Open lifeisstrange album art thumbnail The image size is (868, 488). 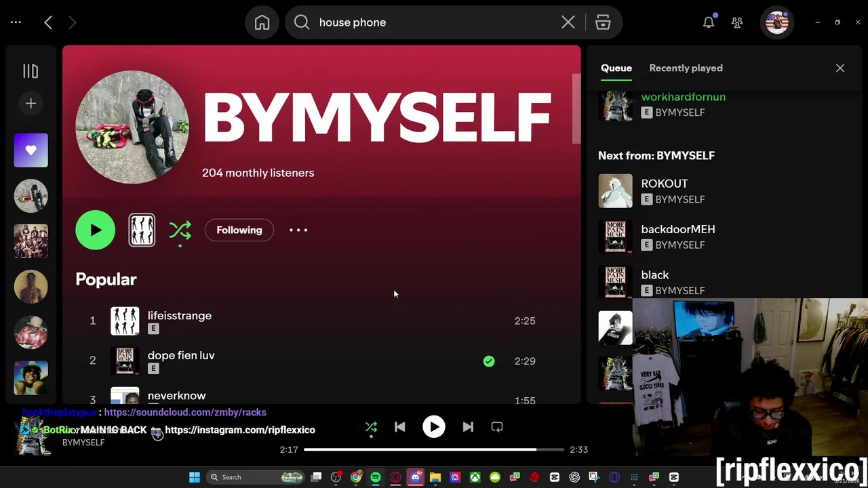(125, 321)
